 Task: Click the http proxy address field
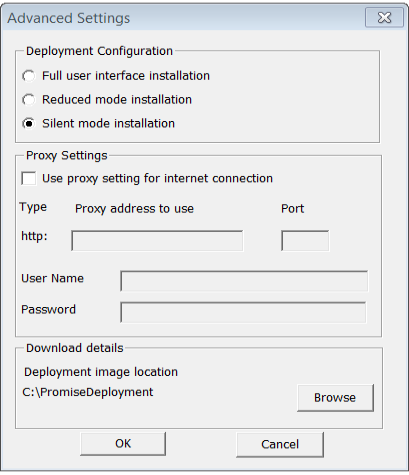(x=157, y=240)
